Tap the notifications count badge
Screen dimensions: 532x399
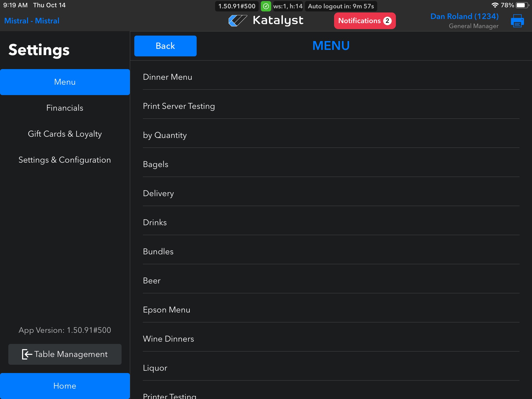[387, 21]
